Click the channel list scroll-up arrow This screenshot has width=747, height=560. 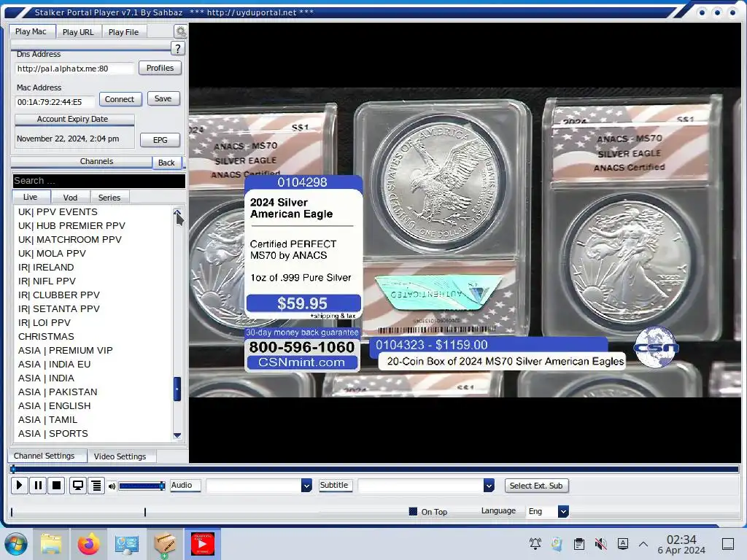(x=177, y=212)
